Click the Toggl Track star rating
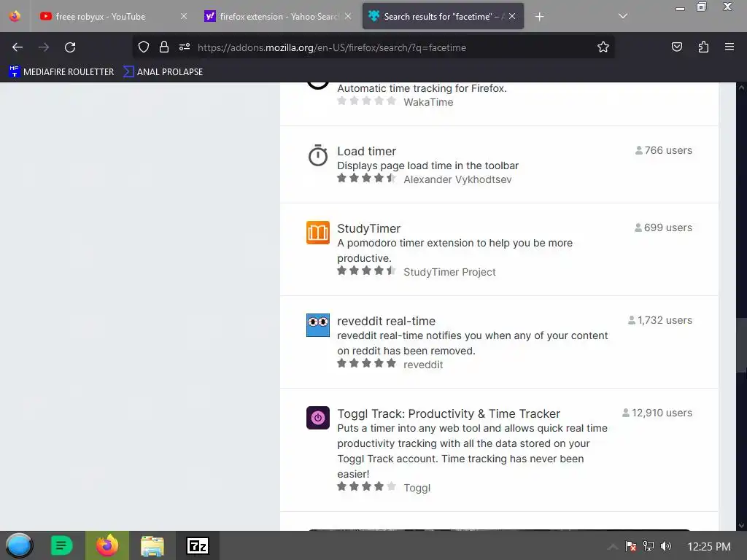 (x=366, y=486)
